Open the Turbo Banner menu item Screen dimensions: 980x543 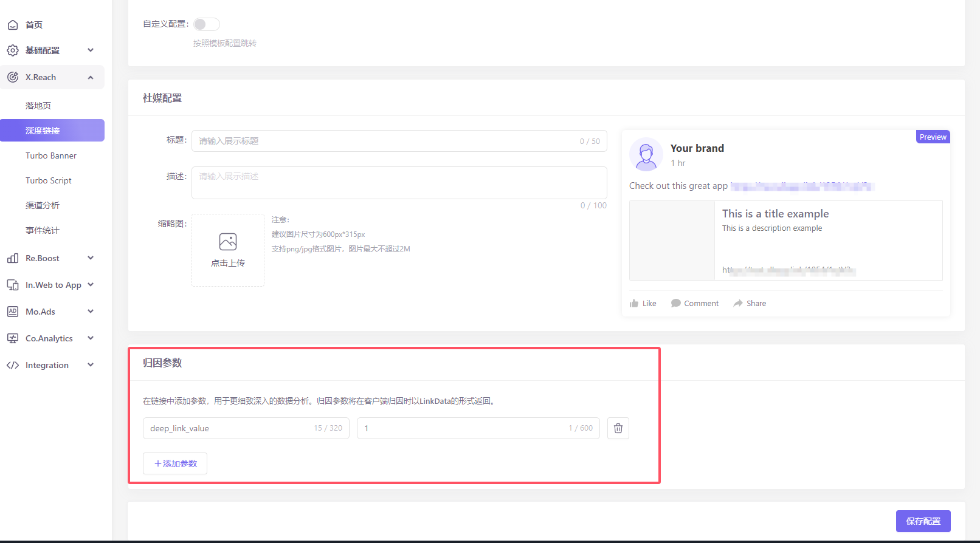tap(51, 155)
